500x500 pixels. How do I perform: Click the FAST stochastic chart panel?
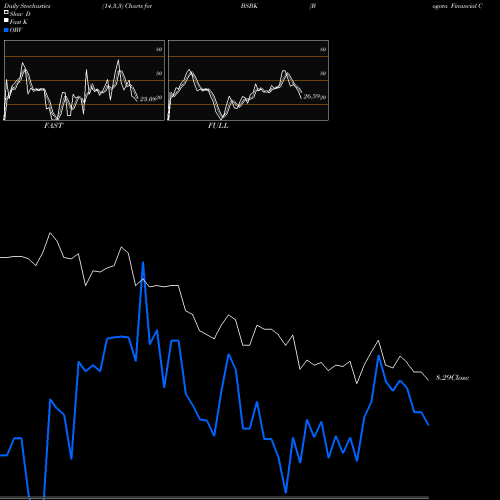[84, 80]
